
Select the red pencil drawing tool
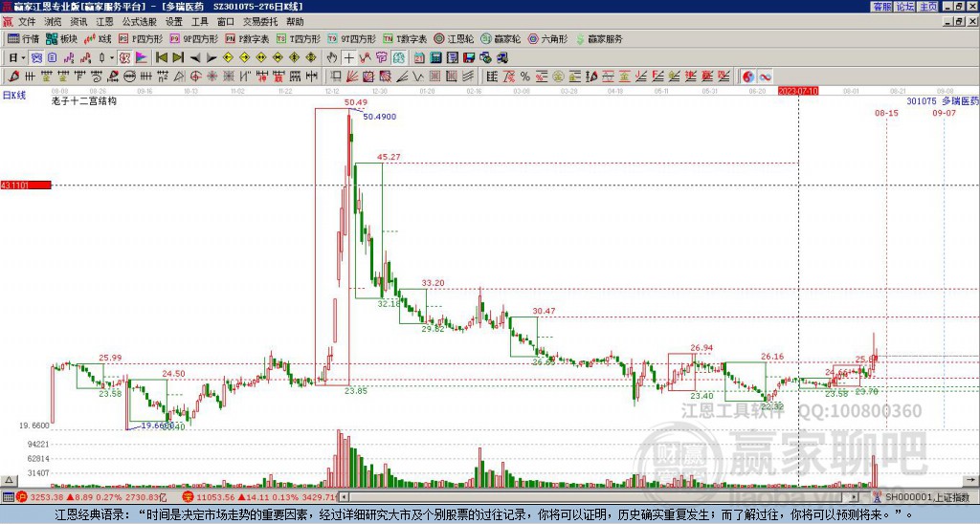[12, 76]
